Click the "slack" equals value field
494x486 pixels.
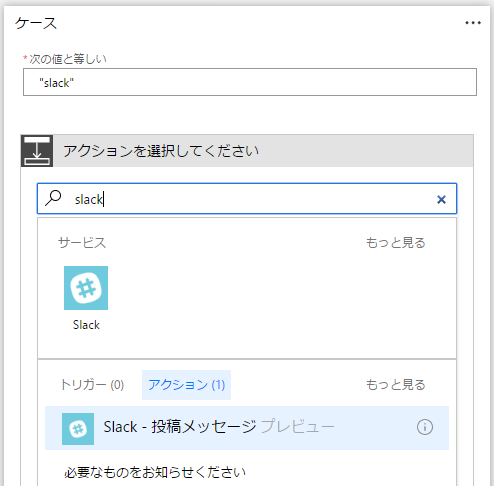250,82
